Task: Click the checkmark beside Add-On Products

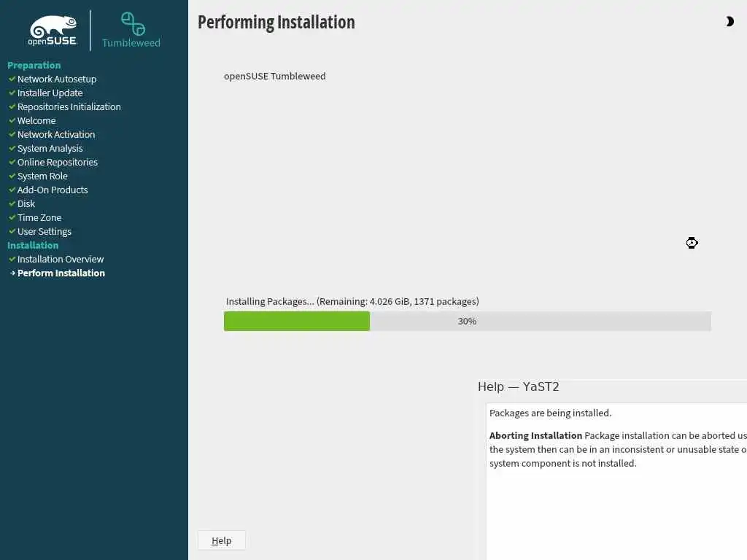Action: click(12, 190)
